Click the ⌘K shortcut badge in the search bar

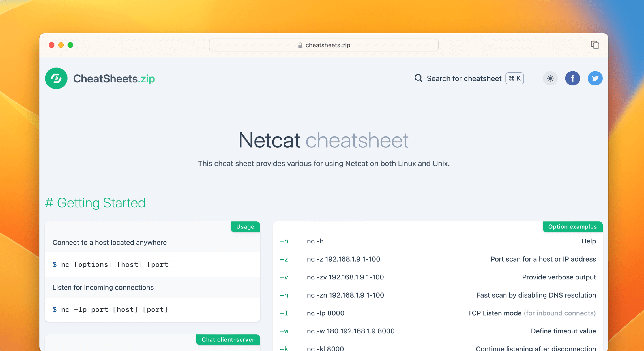pyautogui.click(x=514, y=78)
